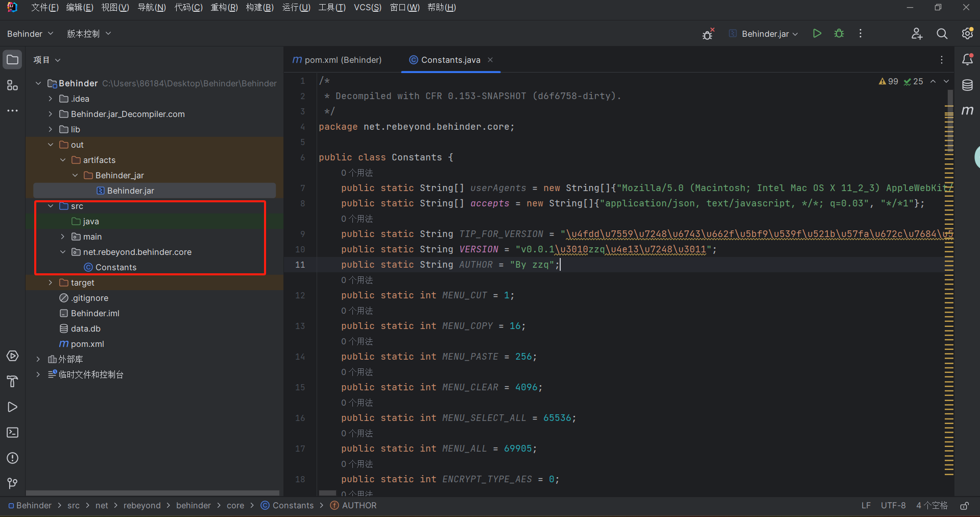The height and width of the screenshot is (517, 980).
Task: Open the Behinder.jar run configuration dropdown
Action: tap(764, 34)
